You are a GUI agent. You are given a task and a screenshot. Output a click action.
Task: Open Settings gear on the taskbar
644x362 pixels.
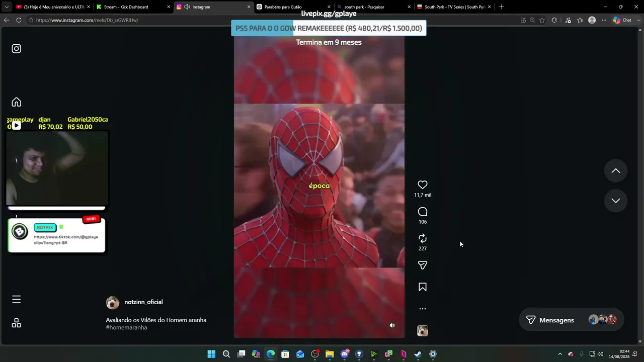[x=433, y=354]
